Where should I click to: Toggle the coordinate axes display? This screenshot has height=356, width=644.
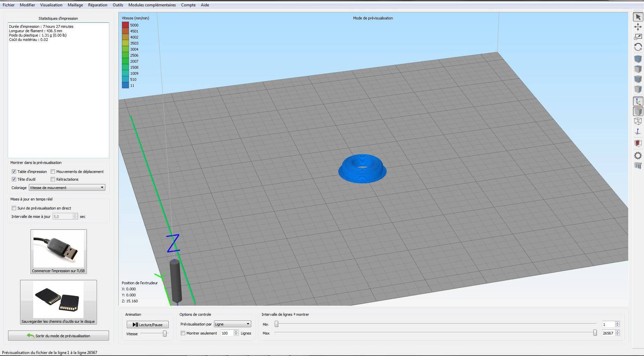tap(638, 101)
